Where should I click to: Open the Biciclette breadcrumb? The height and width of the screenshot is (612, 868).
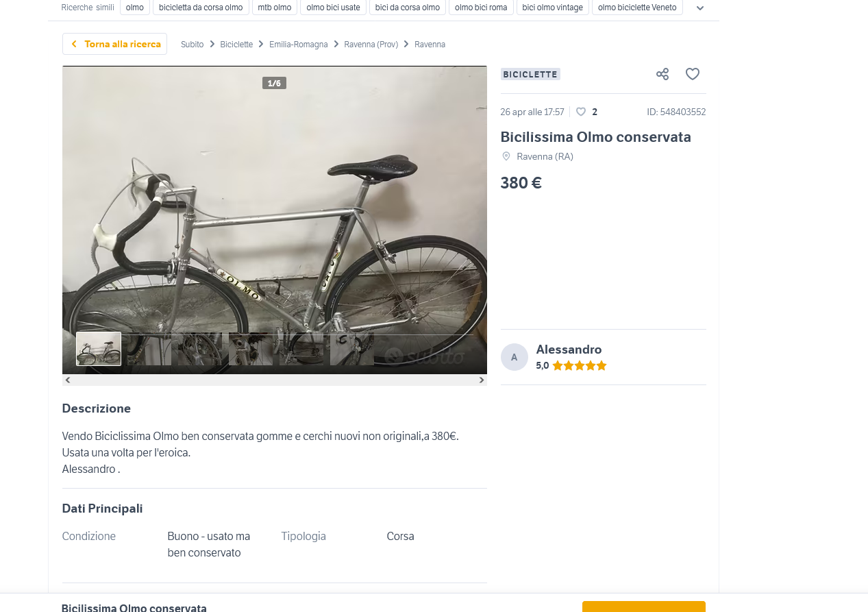[x=236, y=45]
